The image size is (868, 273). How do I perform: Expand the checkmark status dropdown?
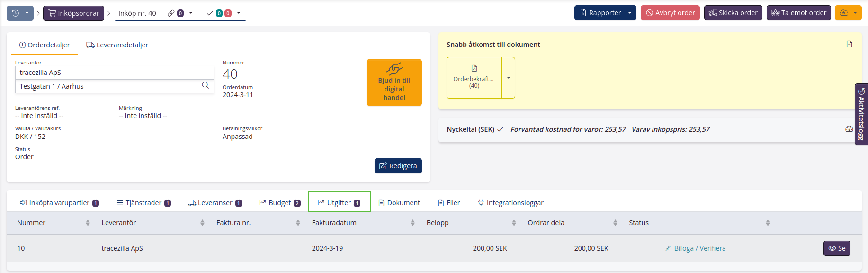pyautogui.click(x=239, y=13)
